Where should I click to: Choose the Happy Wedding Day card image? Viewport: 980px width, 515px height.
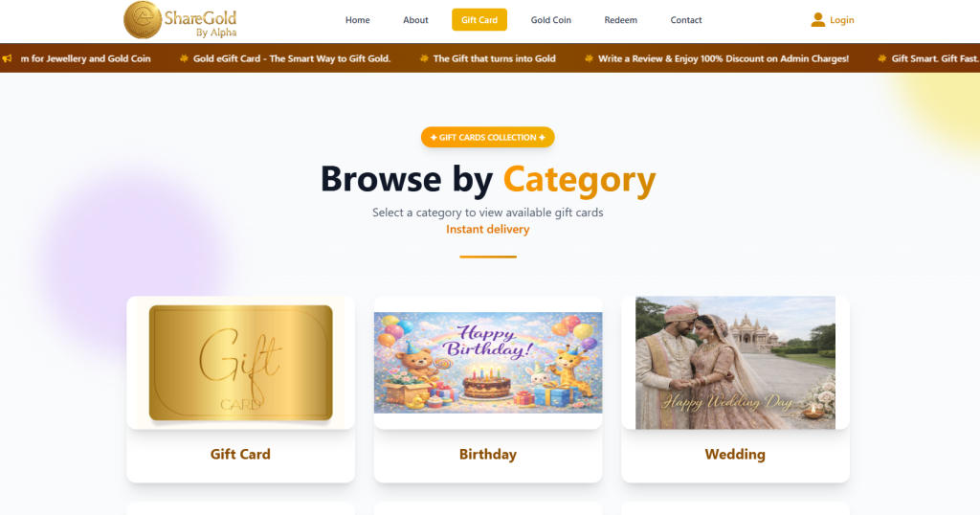736,363
